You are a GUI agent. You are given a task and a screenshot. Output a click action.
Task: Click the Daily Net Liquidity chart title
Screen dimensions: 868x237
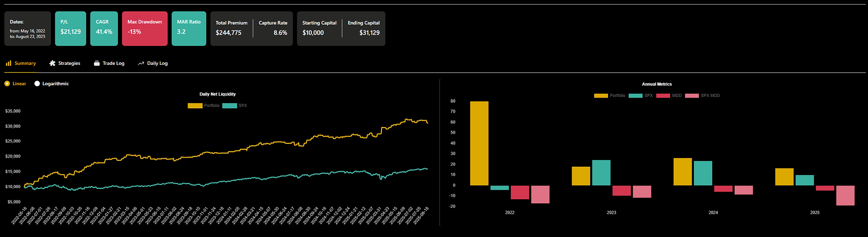click(218, 94)
